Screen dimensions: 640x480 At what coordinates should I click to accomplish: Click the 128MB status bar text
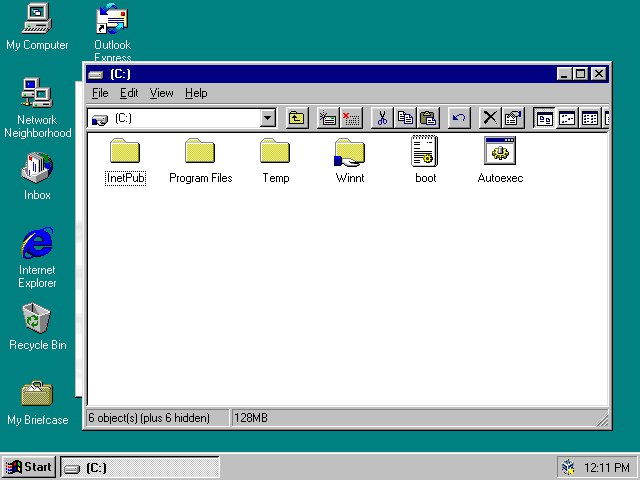pyautogui.click(x=251, y=418)
